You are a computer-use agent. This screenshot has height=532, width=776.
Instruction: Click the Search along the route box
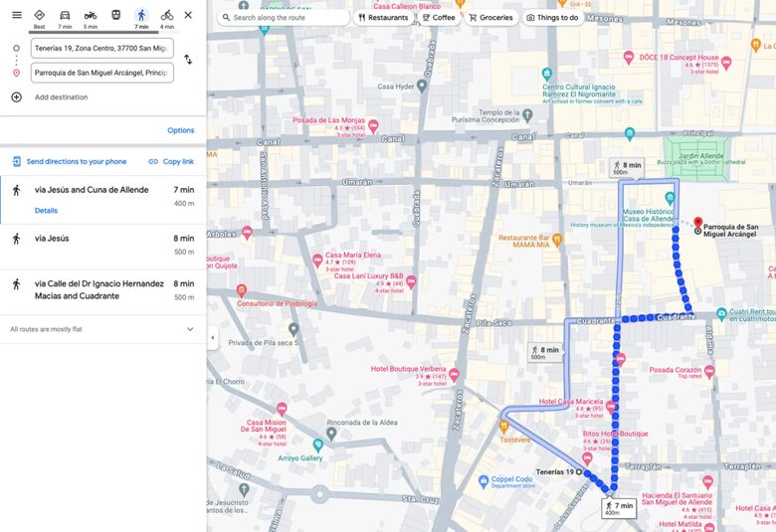tap(284, 17)
